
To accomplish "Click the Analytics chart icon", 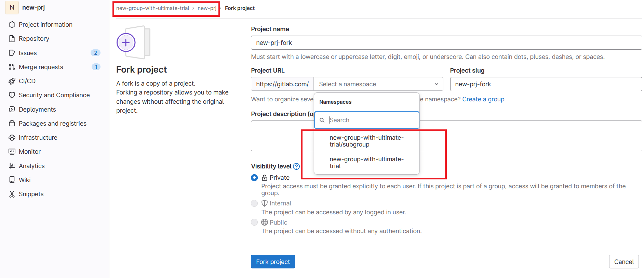I will tap(12, 166).
